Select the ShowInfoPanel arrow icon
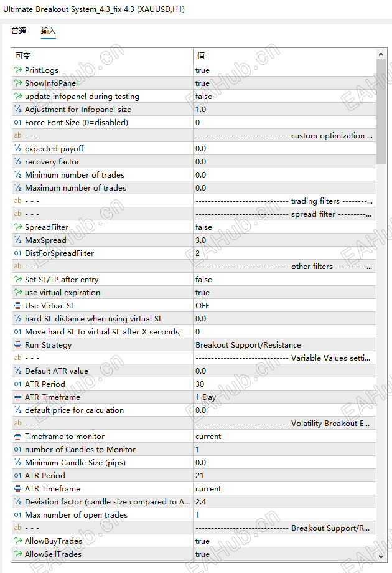Viewport: 392px width, 573px height. 17,83
